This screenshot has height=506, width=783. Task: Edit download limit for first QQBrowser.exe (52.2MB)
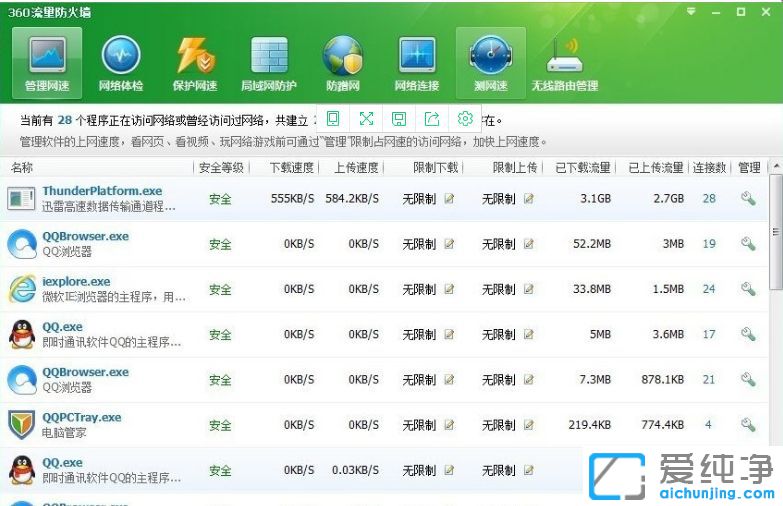coord(449,244)
